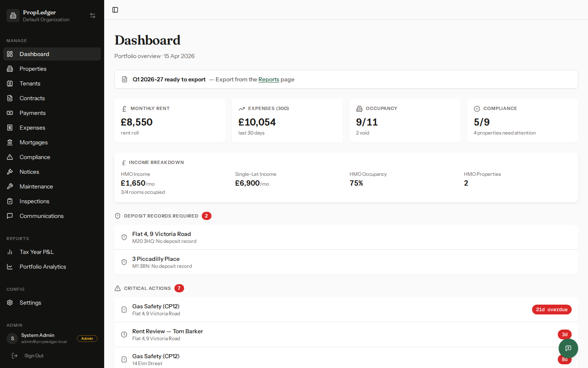This screenshot has height=368, width=588.
Task: Select the Portfolio Analytics graph icon
Action: pyautogui.click(x=10, y=266)
